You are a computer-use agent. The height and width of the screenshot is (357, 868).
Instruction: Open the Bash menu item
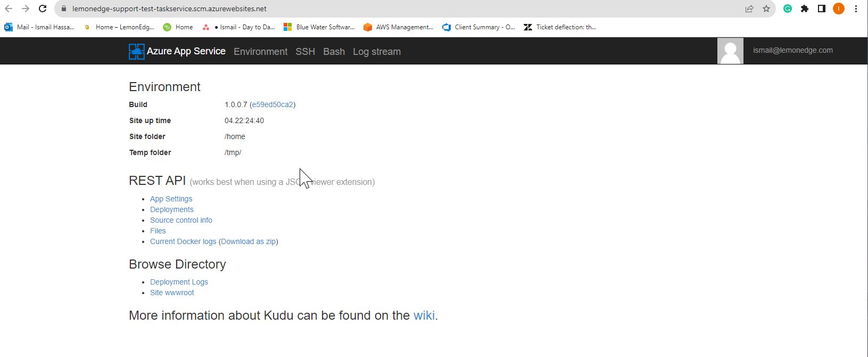tap(334, 52)
